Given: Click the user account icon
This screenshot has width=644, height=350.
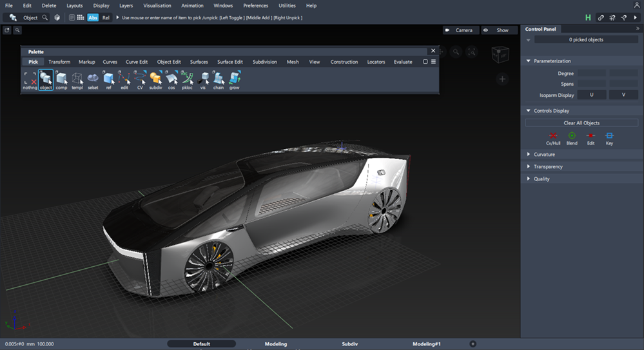Looking at the screenshot, I should coord(637,5).
